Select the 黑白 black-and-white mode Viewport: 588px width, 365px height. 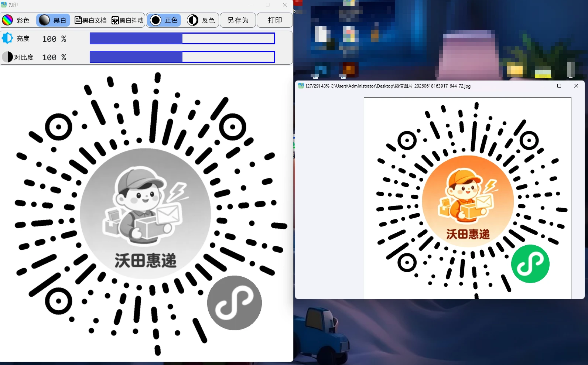53,20
